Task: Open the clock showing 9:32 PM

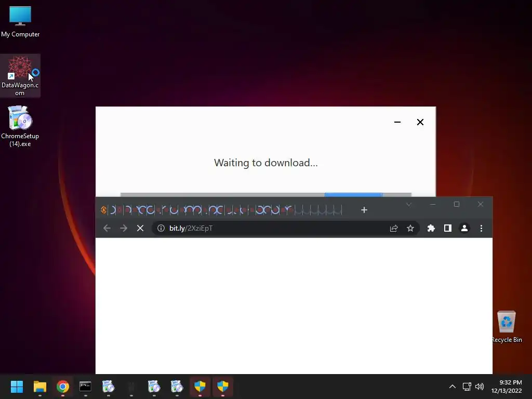Action: tap(507, 387)
